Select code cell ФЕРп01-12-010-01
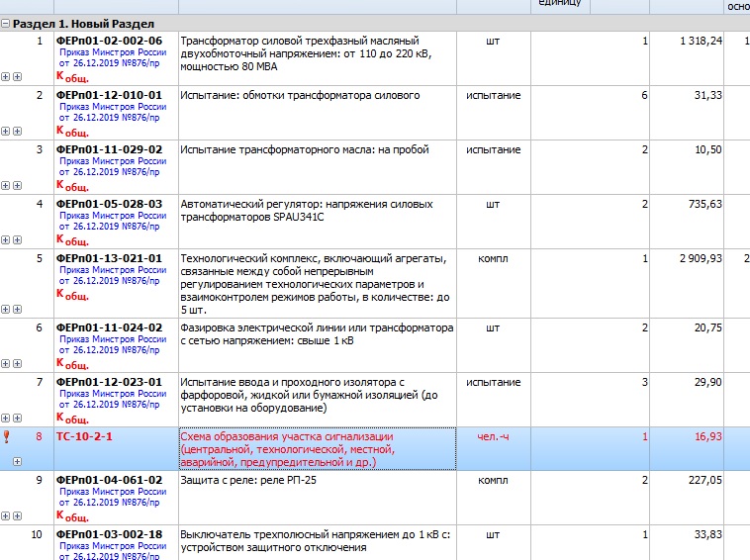This screenshot has width=750, height=560. [109, 96]
